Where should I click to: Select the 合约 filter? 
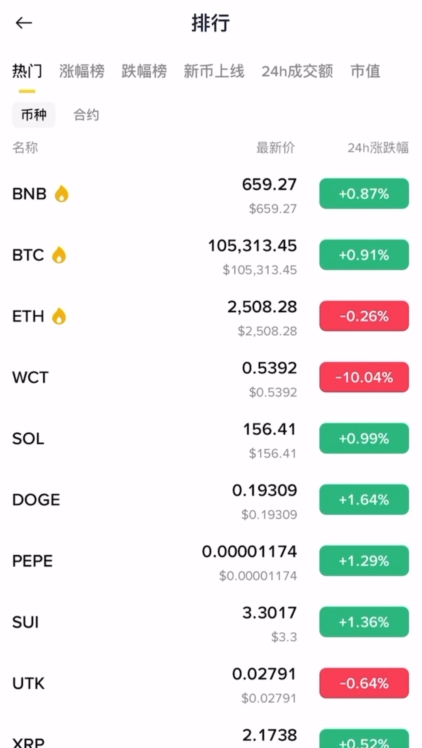tap(86, 115)
